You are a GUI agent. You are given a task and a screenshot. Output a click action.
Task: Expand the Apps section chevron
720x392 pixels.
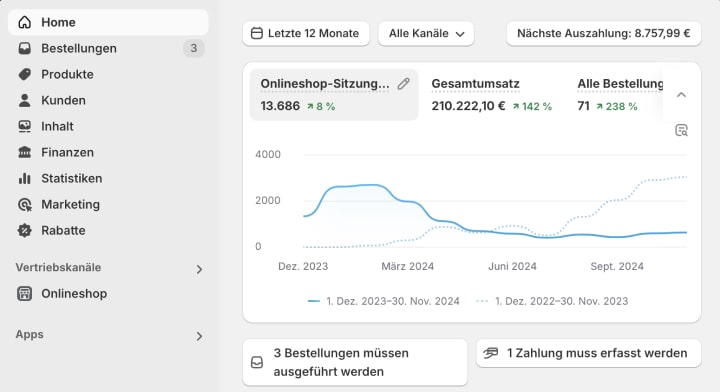199,336
